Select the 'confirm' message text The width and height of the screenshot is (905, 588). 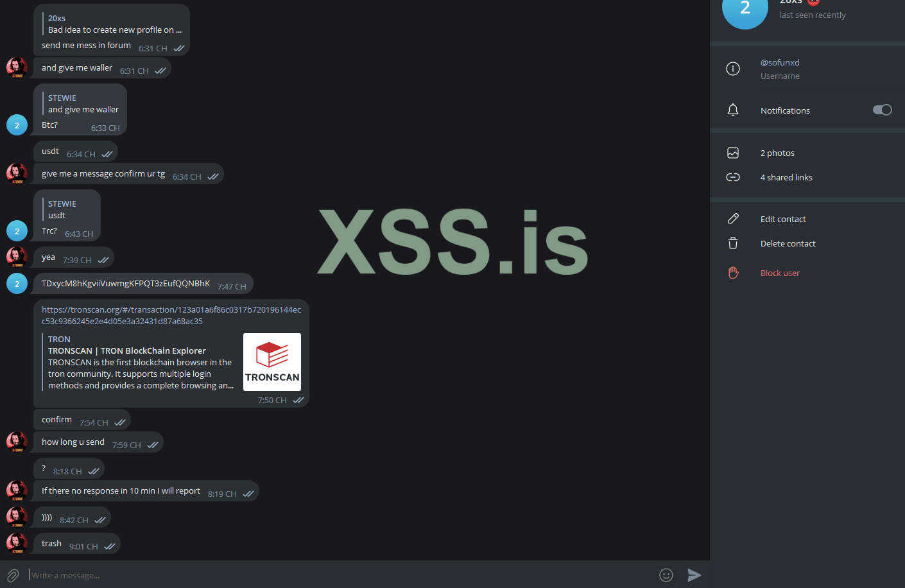(56, 419)
